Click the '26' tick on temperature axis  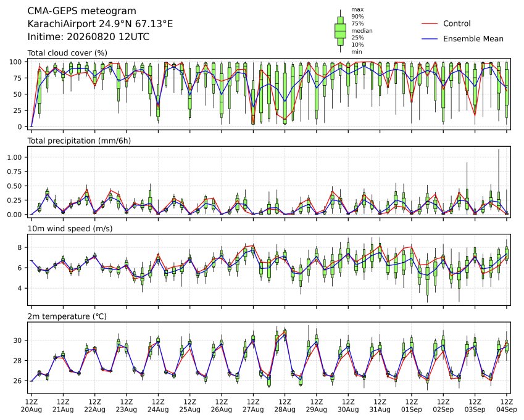18,381
